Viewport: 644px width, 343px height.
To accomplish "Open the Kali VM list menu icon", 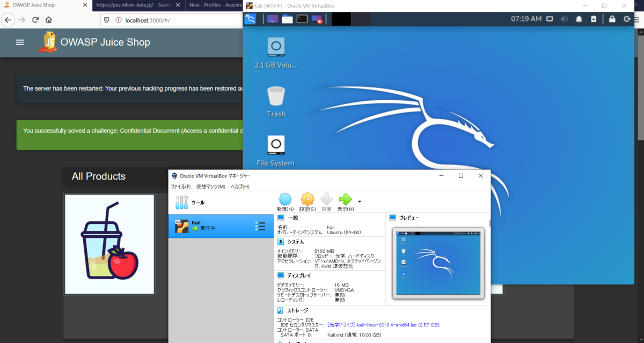I will 260,226.
